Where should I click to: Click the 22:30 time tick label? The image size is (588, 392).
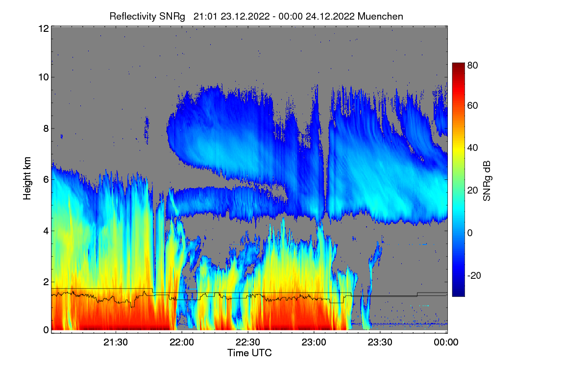tap(248, 343)
